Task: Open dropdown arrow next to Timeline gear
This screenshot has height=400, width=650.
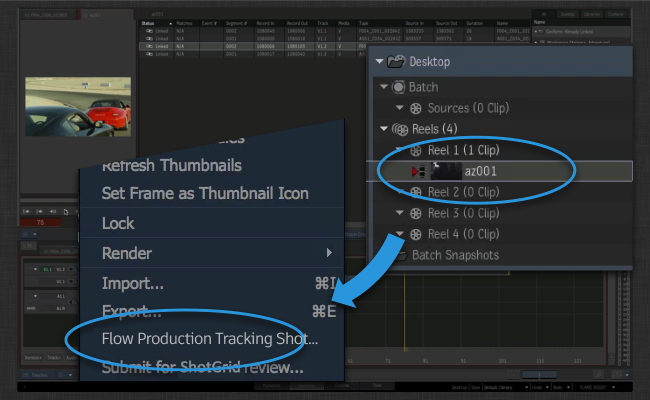Action: (70, 375)
